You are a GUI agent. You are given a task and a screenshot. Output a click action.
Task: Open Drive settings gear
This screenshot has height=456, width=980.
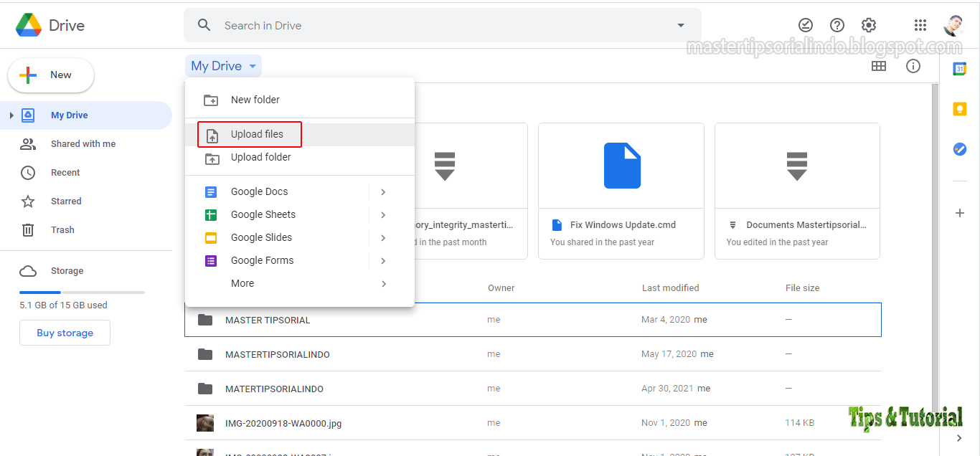[x=869, y=24]
